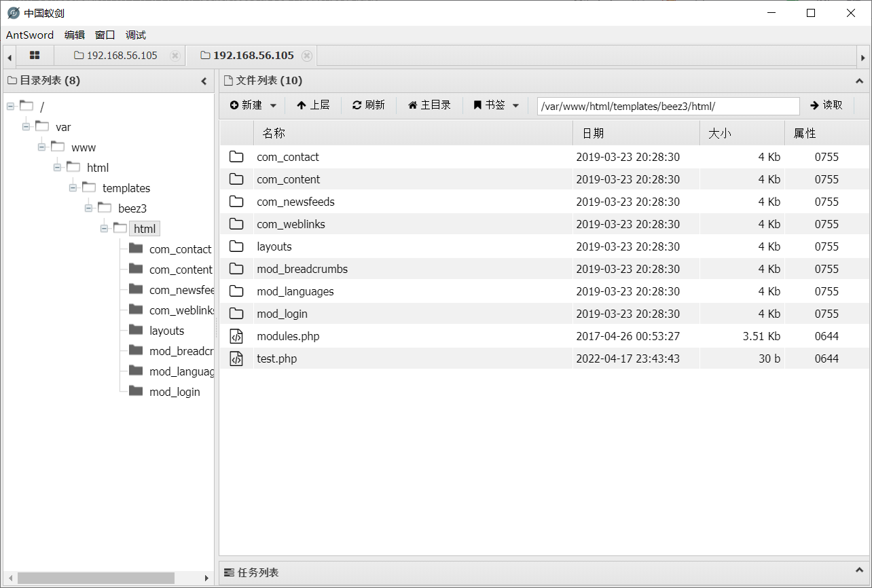Sort by the 大小 column header

(742, 133)
